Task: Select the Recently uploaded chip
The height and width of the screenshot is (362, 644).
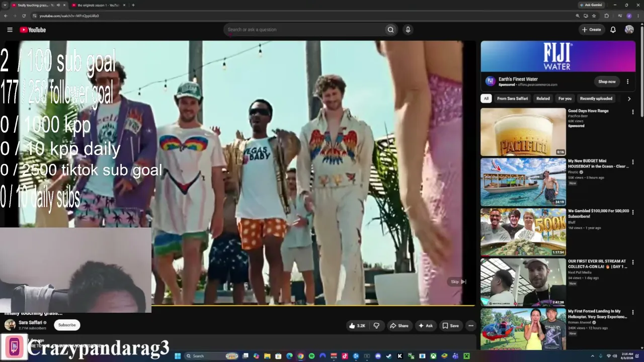Action: tap(596, 99)
